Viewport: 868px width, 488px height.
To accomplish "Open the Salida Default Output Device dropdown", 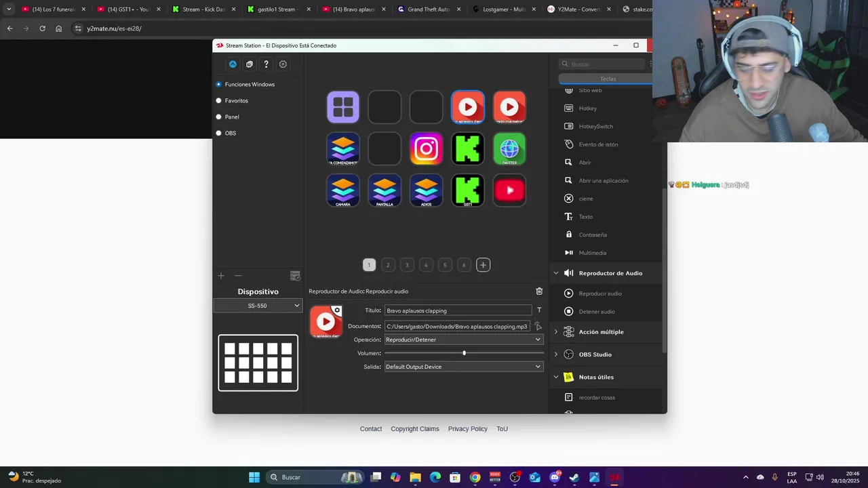I will coord(464,367).
